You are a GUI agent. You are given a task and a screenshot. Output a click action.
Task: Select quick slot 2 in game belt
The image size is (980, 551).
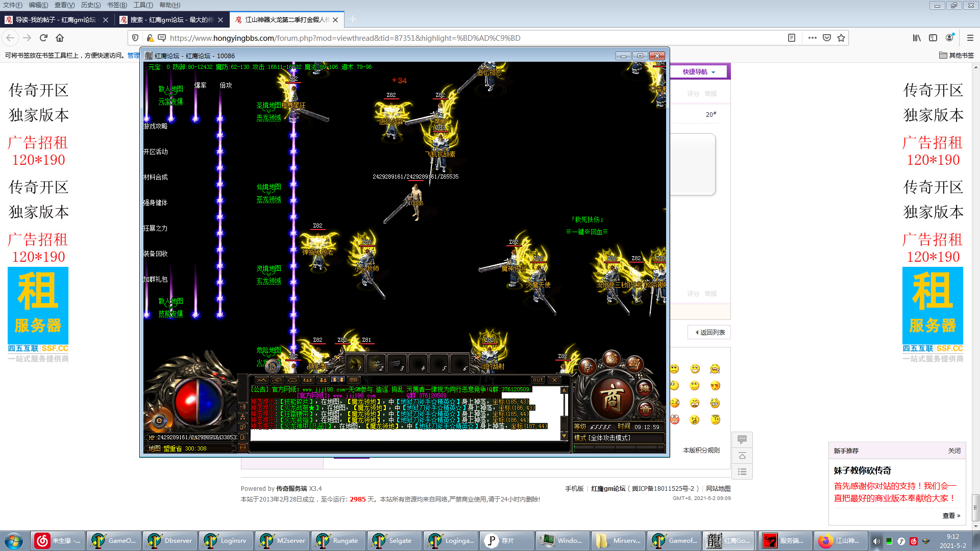coord(376,363)
